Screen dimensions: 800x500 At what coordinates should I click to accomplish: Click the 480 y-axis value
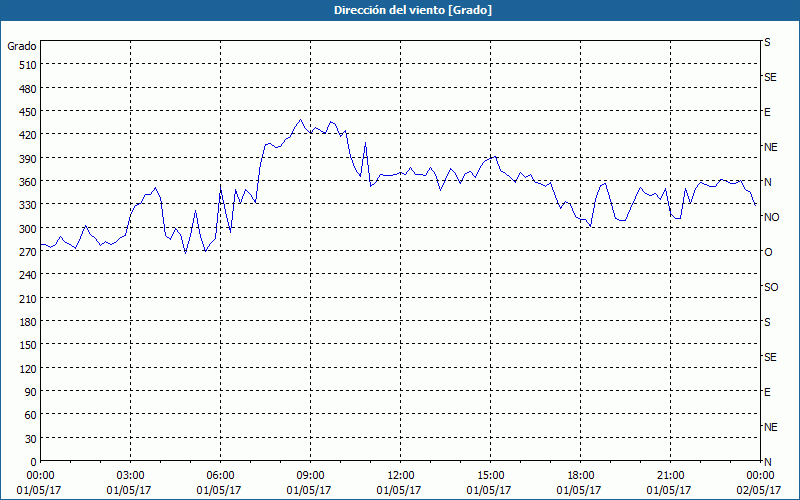point(28,89)
